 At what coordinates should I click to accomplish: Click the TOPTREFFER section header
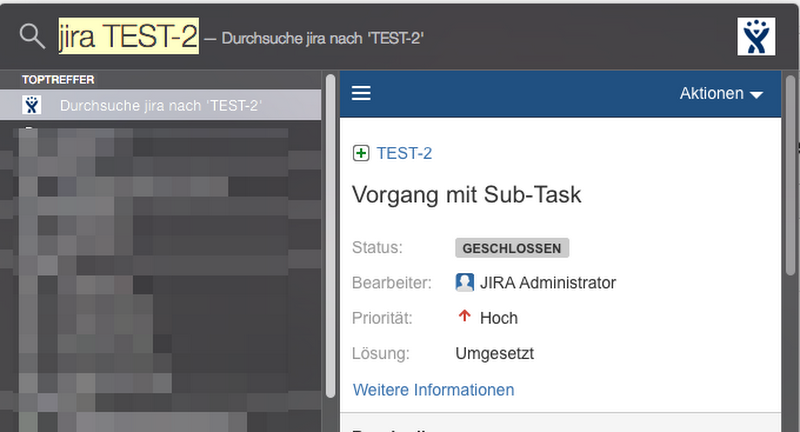[x=58, y=80]
